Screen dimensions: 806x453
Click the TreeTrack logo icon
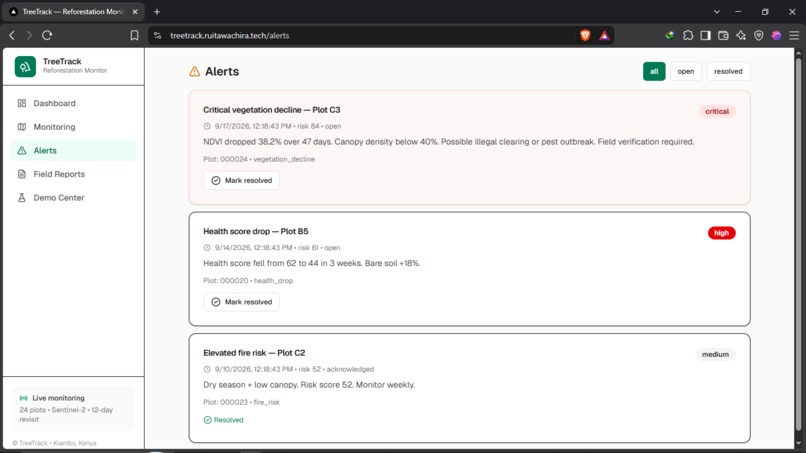pyautogui.click(x=25, y=66)
